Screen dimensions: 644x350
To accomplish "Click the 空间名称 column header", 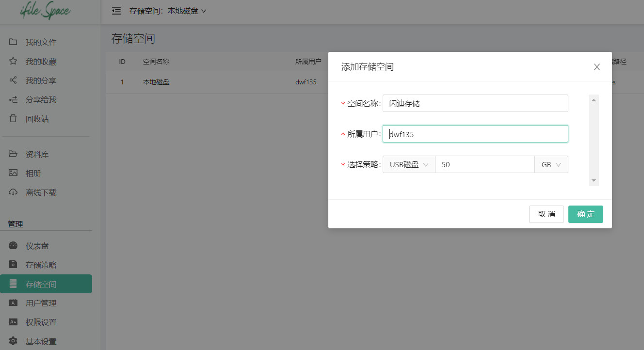I will click(x=156, y=62).
